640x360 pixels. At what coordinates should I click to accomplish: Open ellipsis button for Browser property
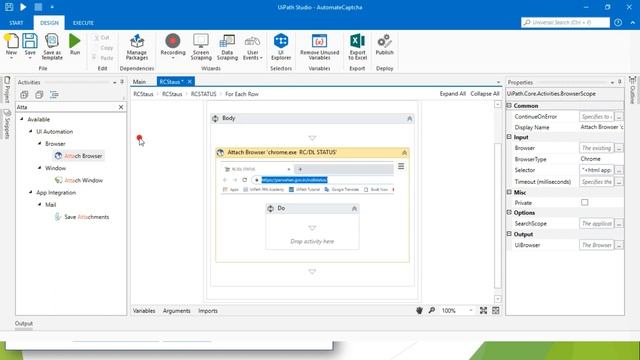pyautogui.click(x=619, y=148)
